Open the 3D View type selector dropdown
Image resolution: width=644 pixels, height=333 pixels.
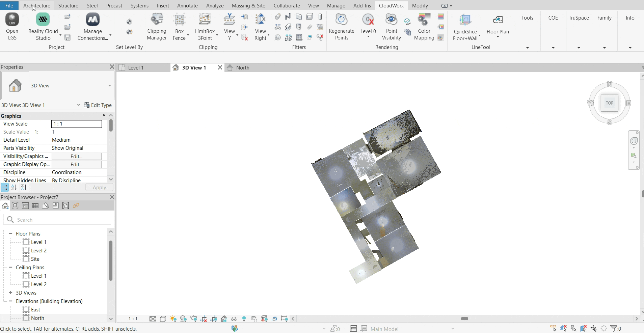[x=109, y=86]
